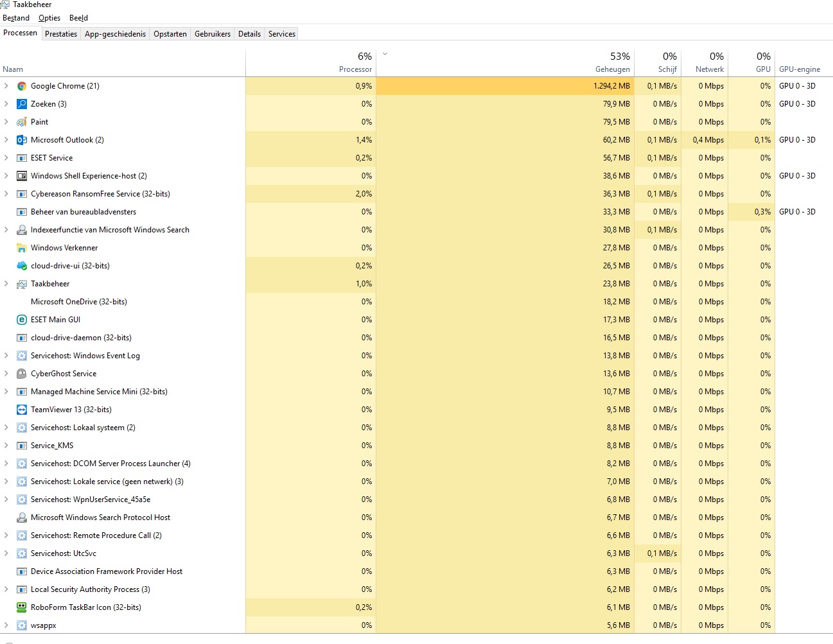The image size is (833, 644).
Task: Select the Microsoft Outlook icon
Action: (22, 140)
